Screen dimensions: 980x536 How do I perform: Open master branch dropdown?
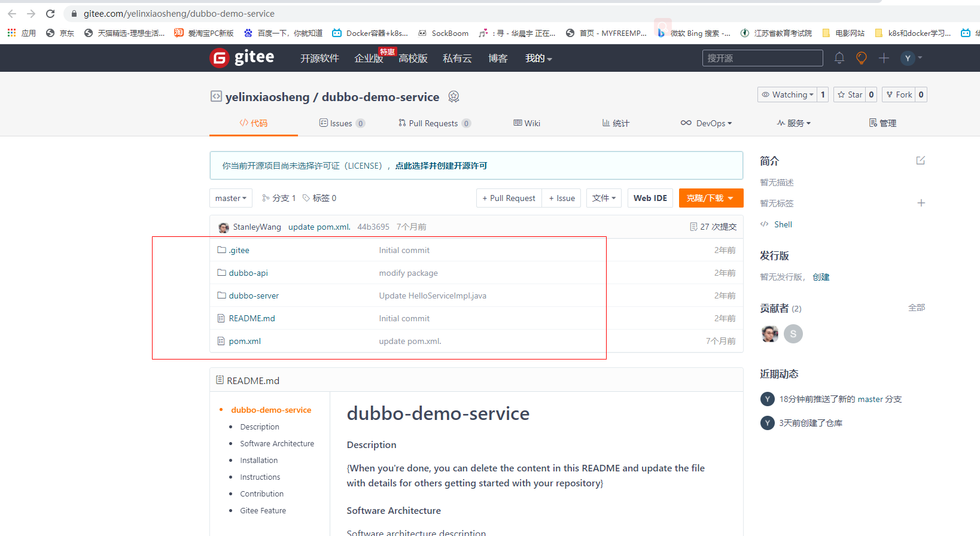231,198
